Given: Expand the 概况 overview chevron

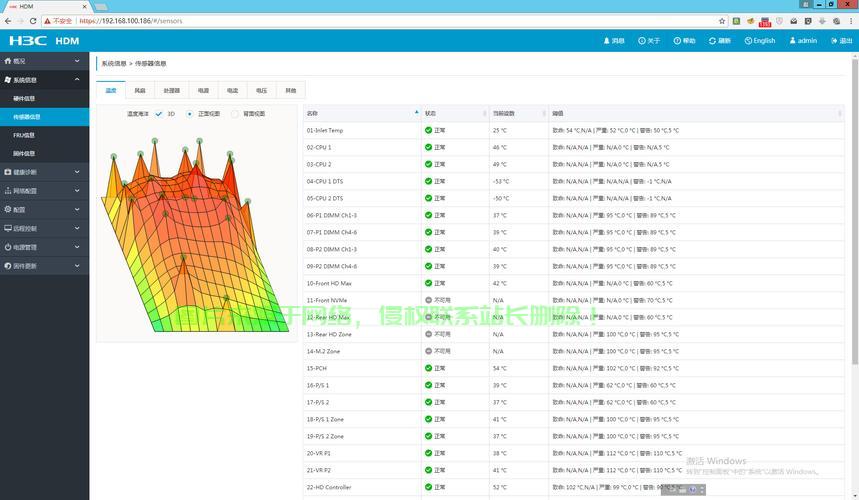Looking at the screenshot, I should (x=77, y=61).
